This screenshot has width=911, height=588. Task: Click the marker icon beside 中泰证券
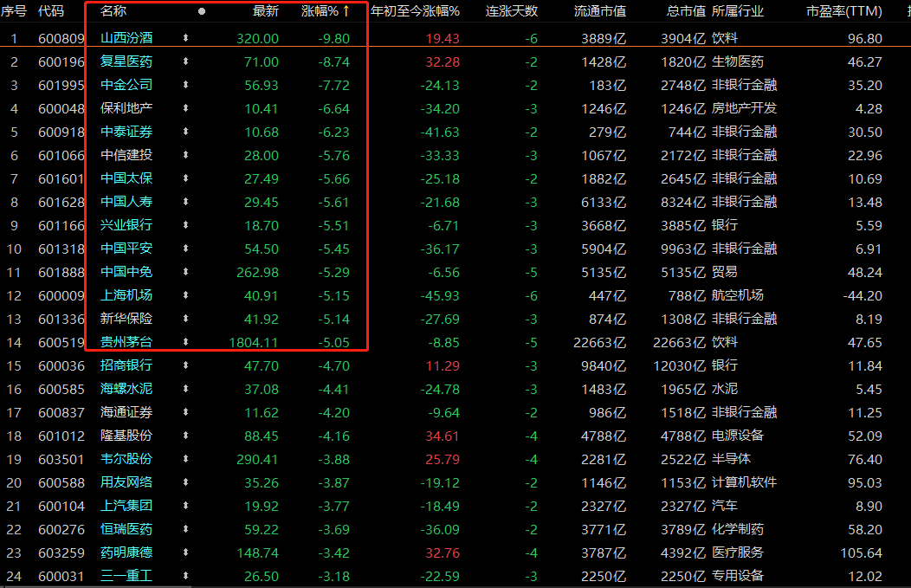coord(186,132)
